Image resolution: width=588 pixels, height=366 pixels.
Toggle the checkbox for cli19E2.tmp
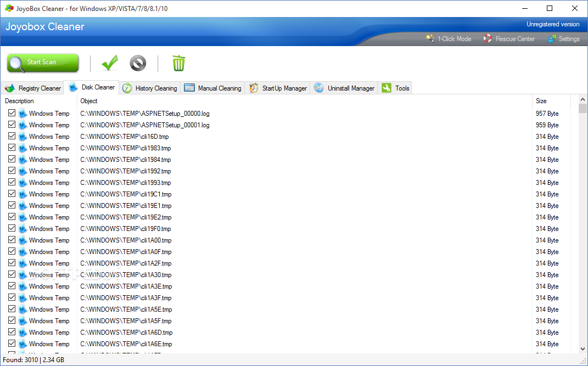click(x=12, y=217)
